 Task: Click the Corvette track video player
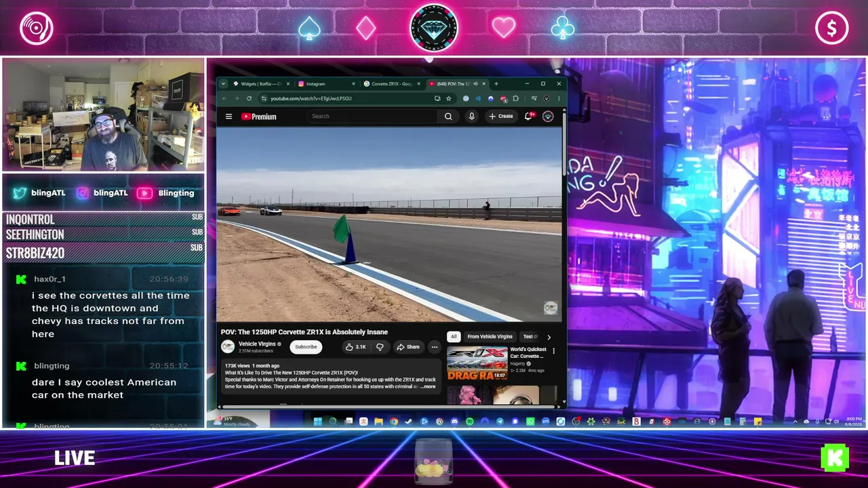pyautogui.click(x=389, y=224)
